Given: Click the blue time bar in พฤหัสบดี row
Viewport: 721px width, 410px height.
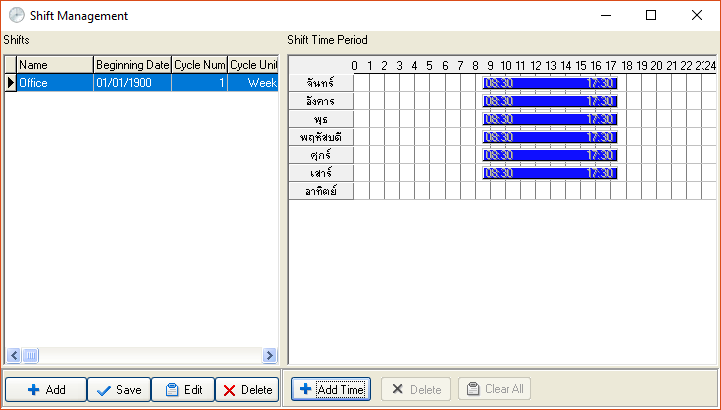Looking at the screenshot, I should coord(550,137).
